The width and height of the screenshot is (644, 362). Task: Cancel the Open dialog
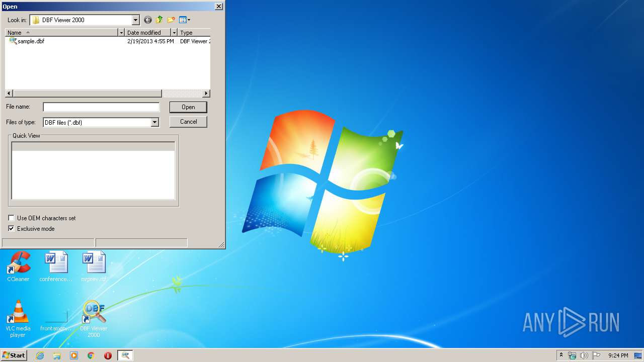[x=188, y=122]
